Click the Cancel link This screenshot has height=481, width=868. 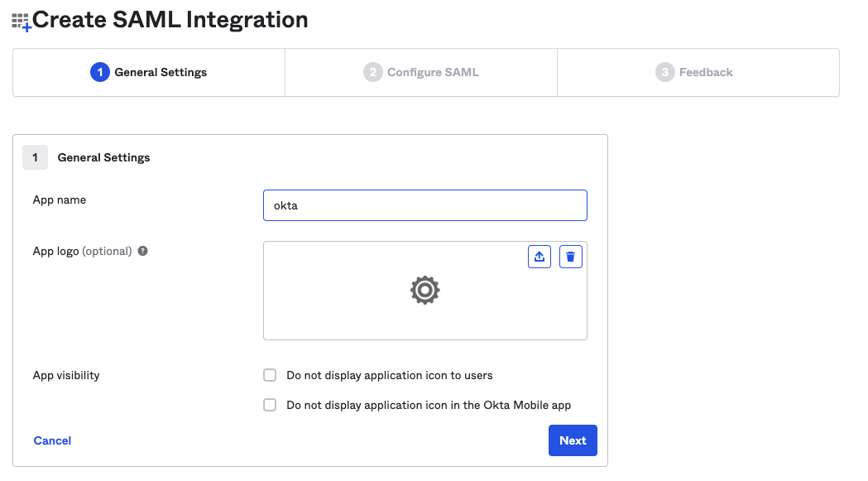[53, 440]
